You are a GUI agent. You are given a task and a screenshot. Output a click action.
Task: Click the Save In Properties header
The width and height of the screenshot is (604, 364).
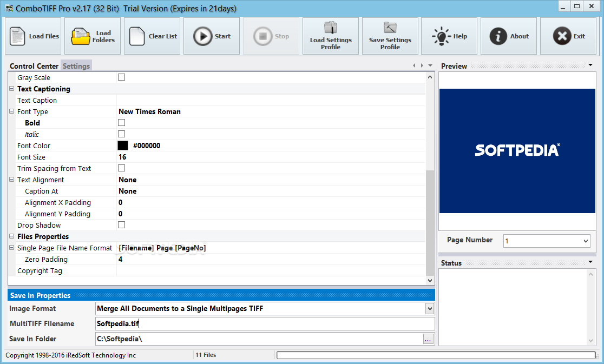pyautogui.click(x=221, y=295)
